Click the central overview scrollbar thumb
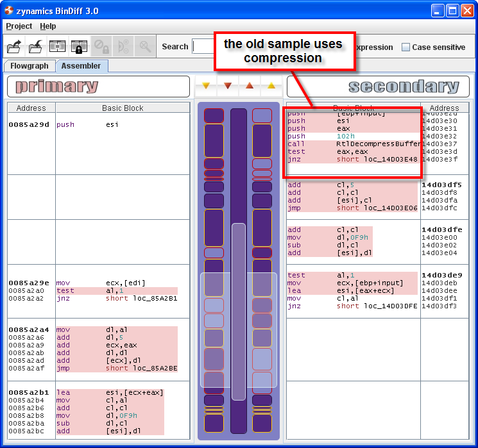The image size is (478, 448). (x=239, y=311)
